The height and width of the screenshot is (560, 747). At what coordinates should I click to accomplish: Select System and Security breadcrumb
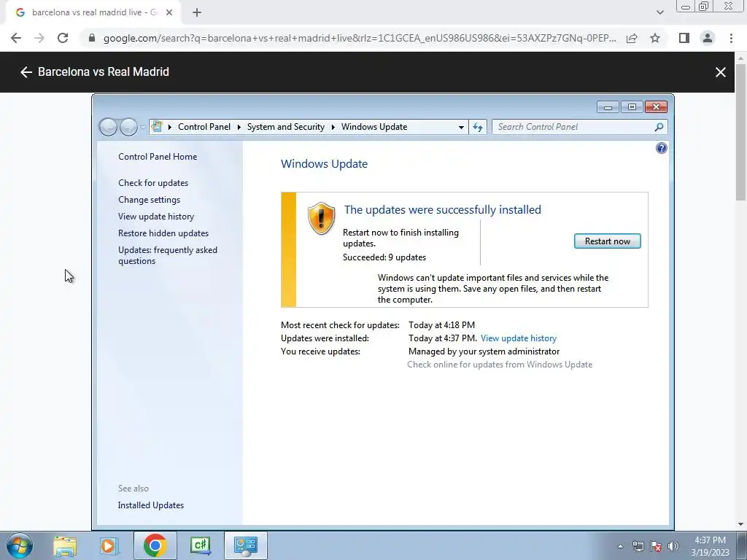click(286, 127)
